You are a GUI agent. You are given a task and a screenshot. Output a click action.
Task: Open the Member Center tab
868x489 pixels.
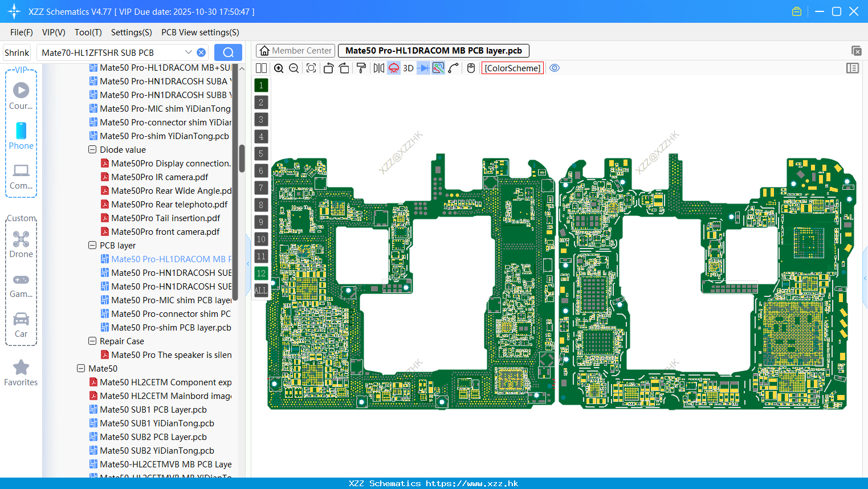[295, 51]
